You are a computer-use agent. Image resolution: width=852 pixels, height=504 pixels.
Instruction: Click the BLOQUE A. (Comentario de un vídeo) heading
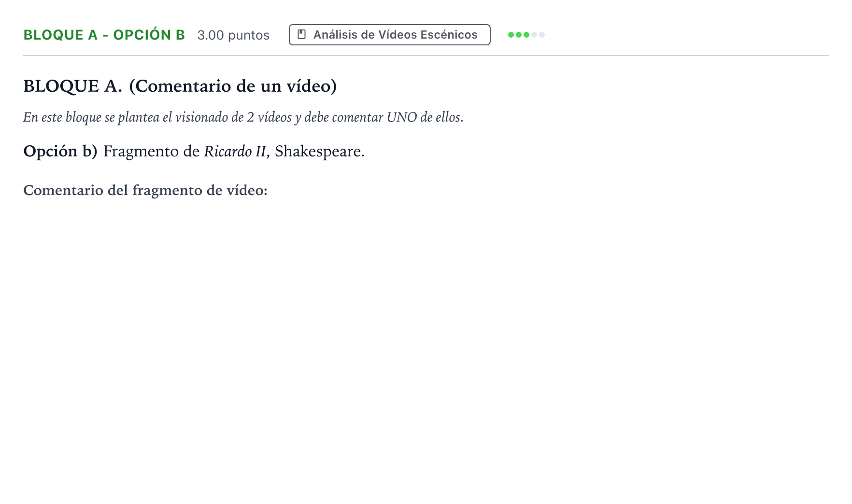point(180,86)
